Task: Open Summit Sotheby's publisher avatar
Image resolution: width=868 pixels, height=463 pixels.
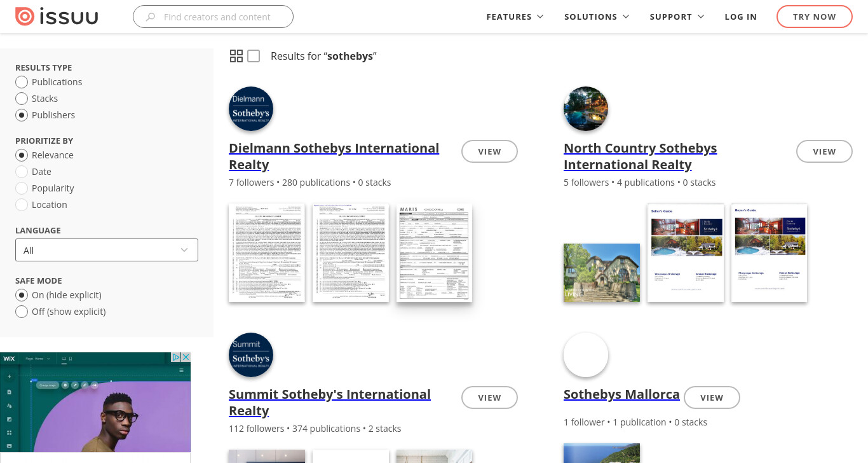Action: (251, 355)
